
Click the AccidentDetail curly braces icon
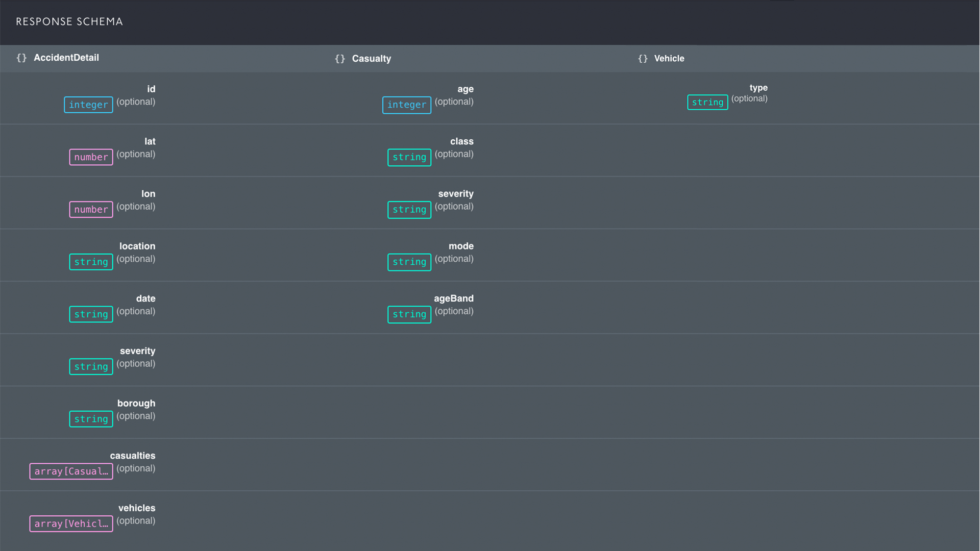[x=21, y=58]
